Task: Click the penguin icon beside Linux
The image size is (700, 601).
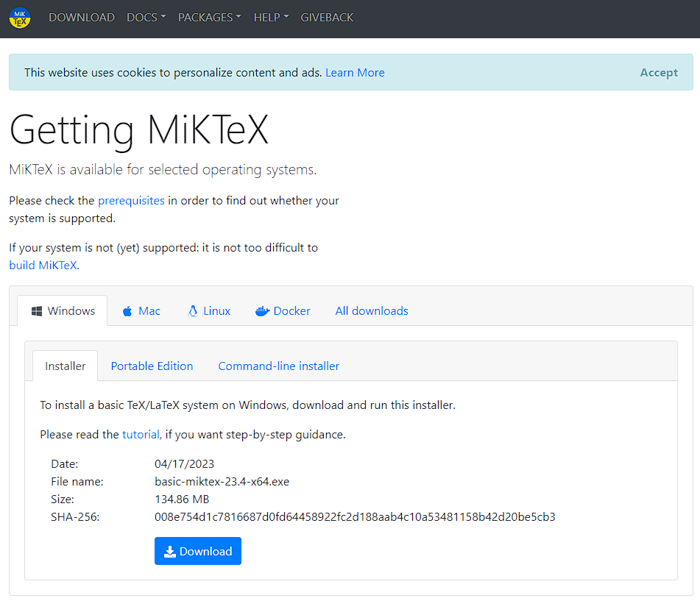Action: pyautogui.click(x=193, y=311)
